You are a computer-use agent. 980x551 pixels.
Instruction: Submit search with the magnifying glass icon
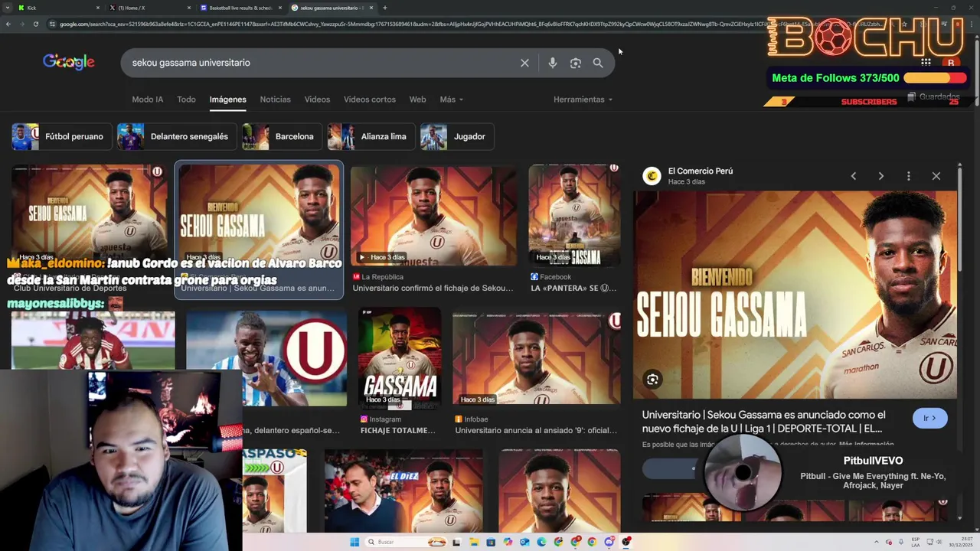tap(598, 63)
